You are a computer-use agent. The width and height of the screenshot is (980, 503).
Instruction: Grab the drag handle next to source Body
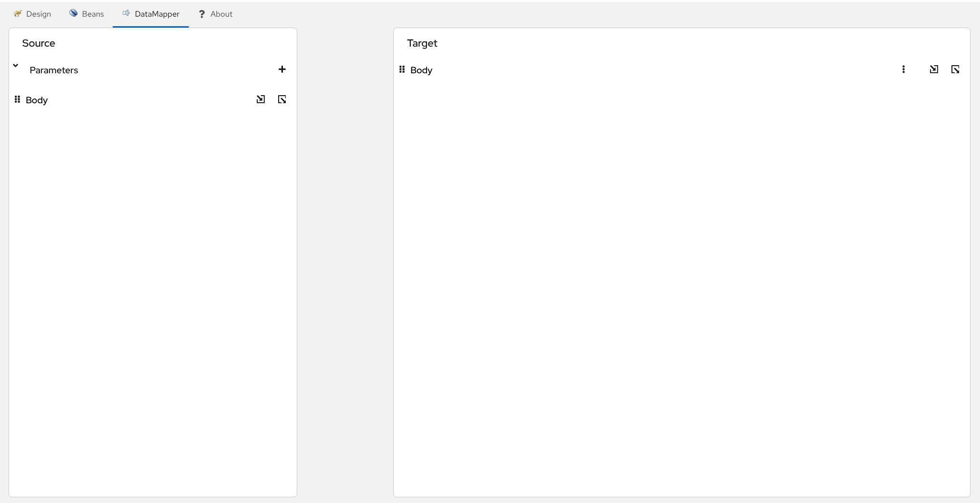pyautogui.click(x=18, y=99)
